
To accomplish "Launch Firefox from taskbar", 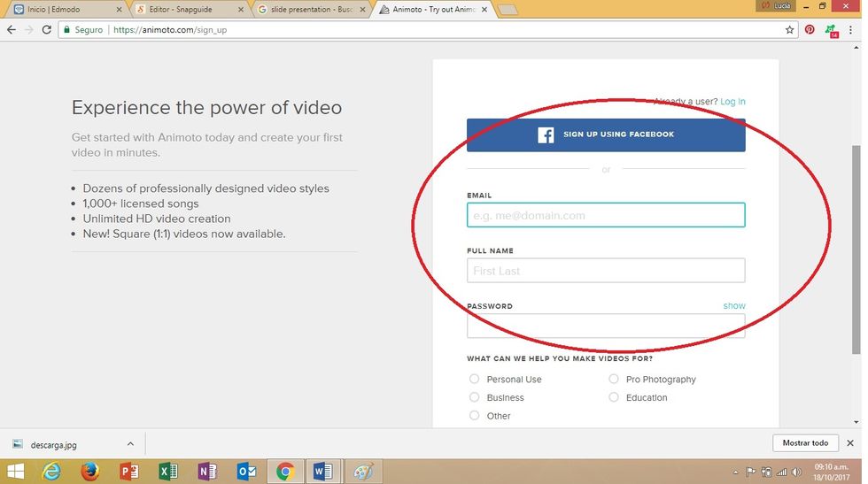I will 90,472.
